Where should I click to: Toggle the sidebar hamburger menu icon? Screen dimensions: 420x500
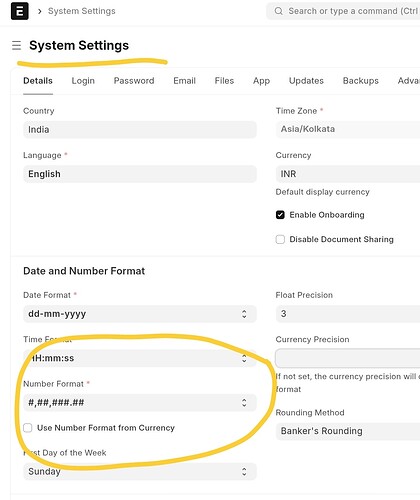tap(16, 45)
